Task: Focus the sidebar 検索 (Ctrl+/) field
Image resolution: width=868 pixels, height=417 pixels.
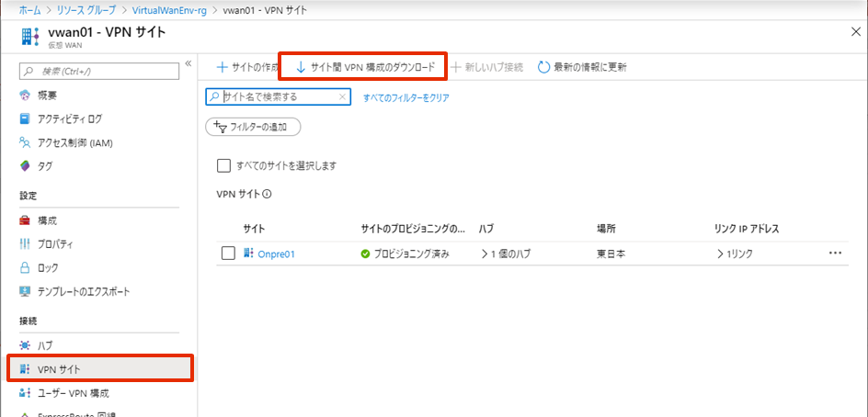Action: (99, 71)
